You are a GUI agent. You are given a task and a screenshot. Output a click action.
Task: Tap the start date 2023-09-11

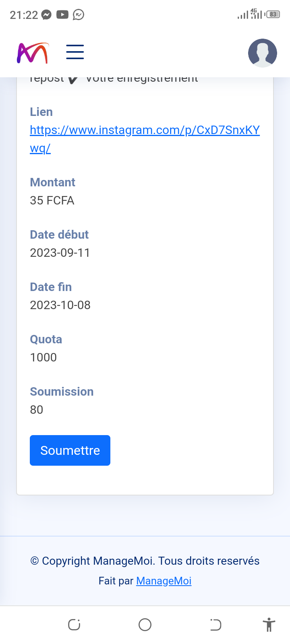point(60,253)
